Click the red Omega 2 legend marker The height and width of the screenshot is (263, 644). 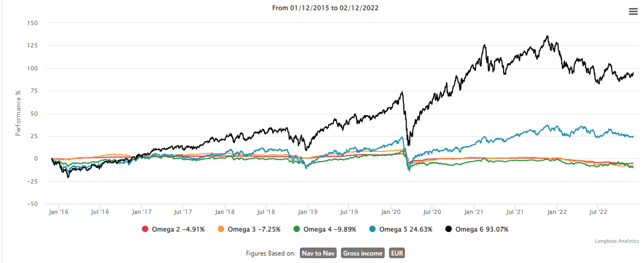[x=145, y=229]
